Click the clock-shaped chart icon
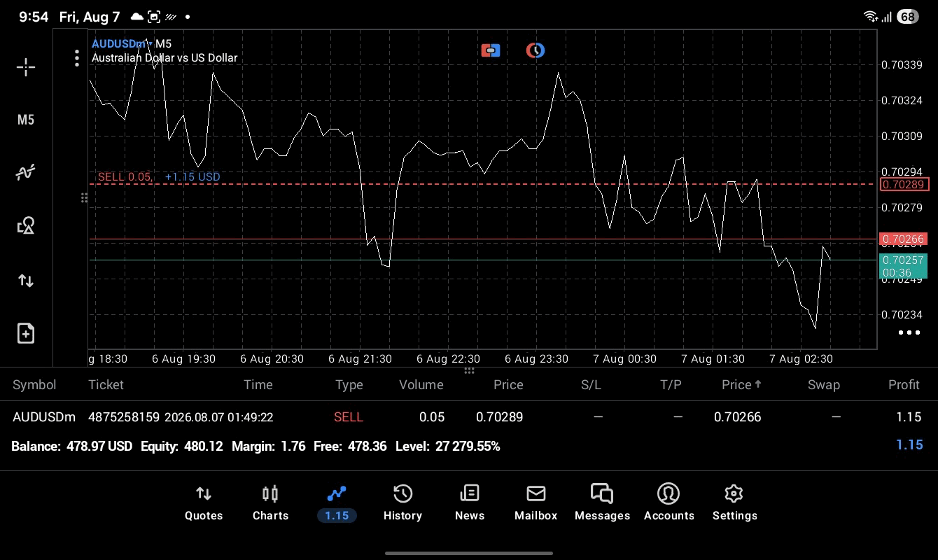The image size is (938, 560). (x=535, y=50)
